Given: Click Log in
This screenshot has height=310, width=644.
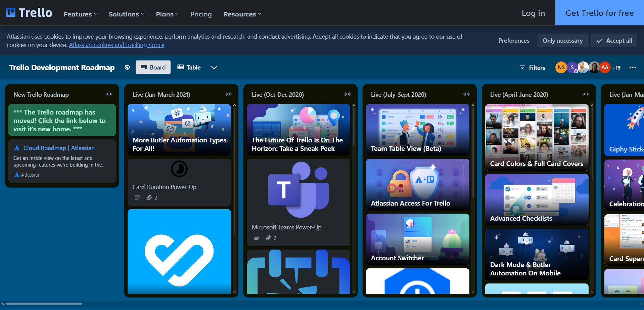Looking at the screenshot, I should (x=533, y=13).
